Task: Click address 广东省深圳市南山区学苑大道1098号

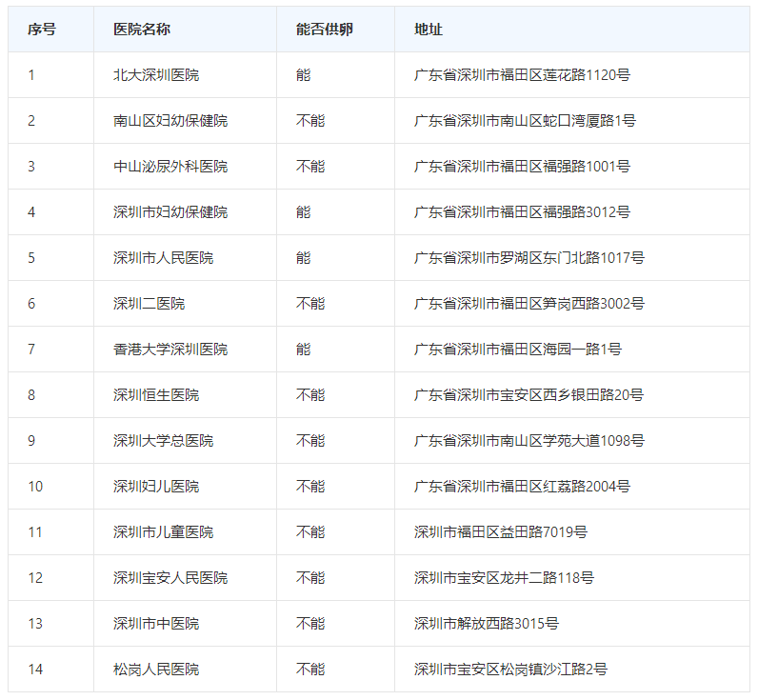Action: point(529,440)
